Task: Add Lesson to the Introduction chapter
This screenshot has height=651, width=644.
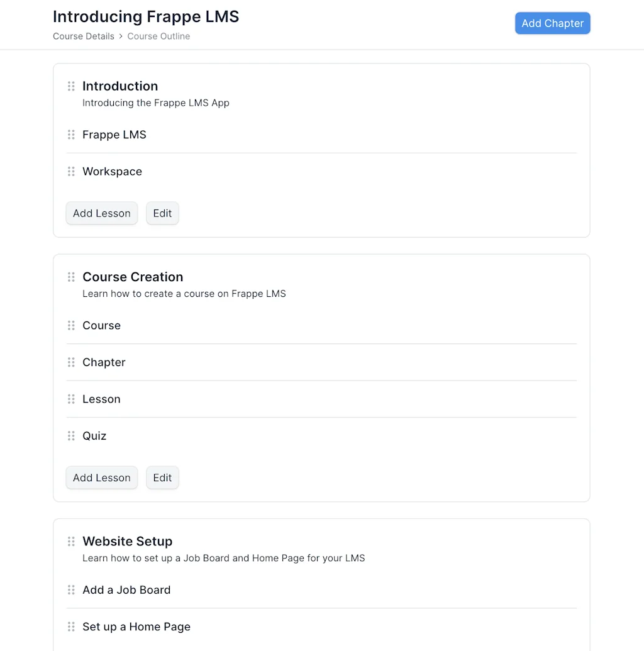Action: coord(101,213)
